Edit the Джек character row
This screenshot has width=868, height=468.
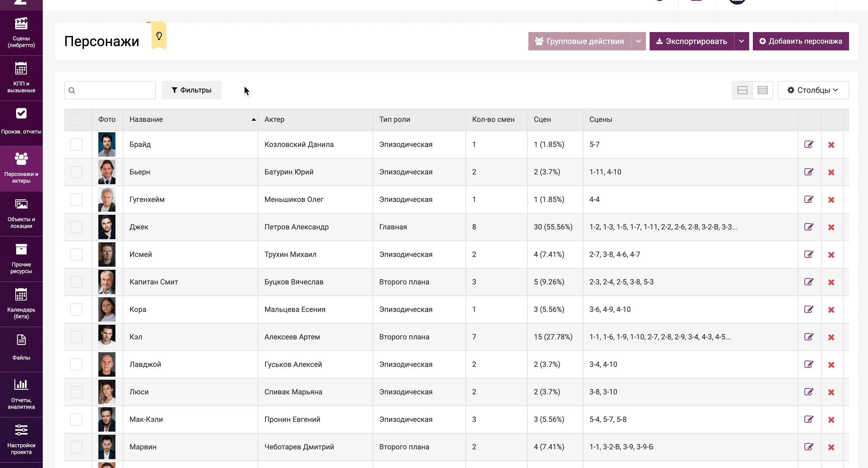[x=809, y=227]
